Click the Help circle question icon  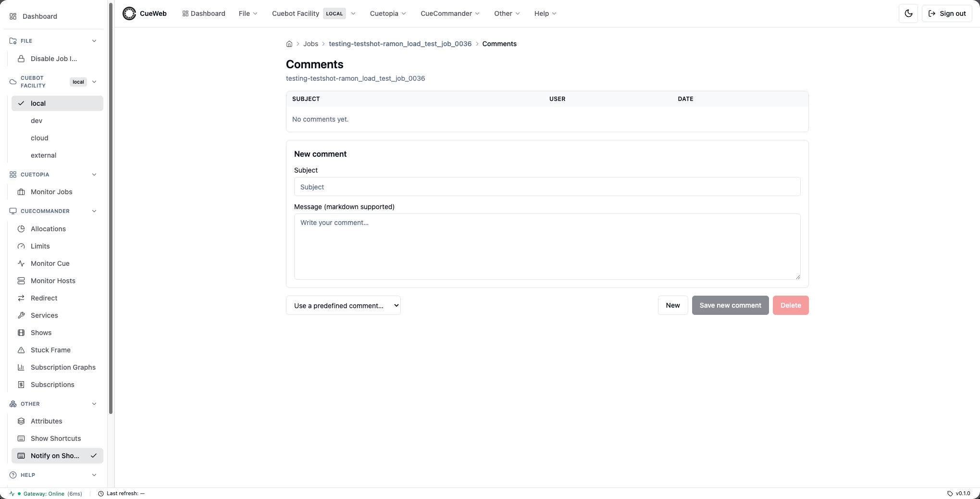pos(13,475)
